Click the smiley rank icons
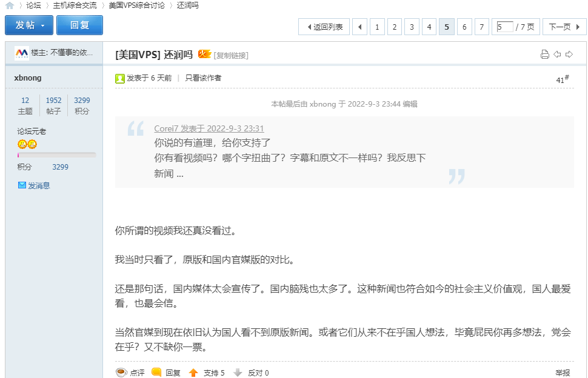Viewport: 588px width, 378px height. click(27, 144)
